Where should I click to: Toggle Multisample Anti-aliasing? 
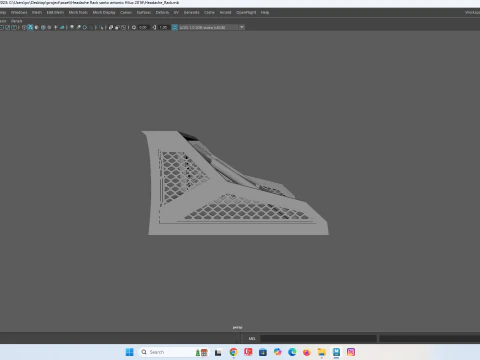tap(85, 27)
